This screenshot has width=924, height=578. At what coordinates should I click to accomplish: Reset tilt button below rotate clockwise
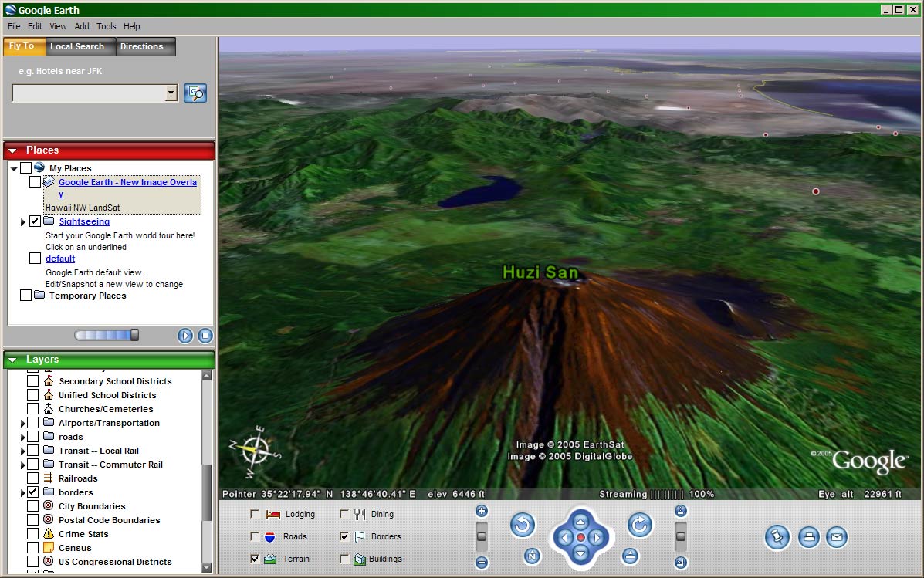630,556
